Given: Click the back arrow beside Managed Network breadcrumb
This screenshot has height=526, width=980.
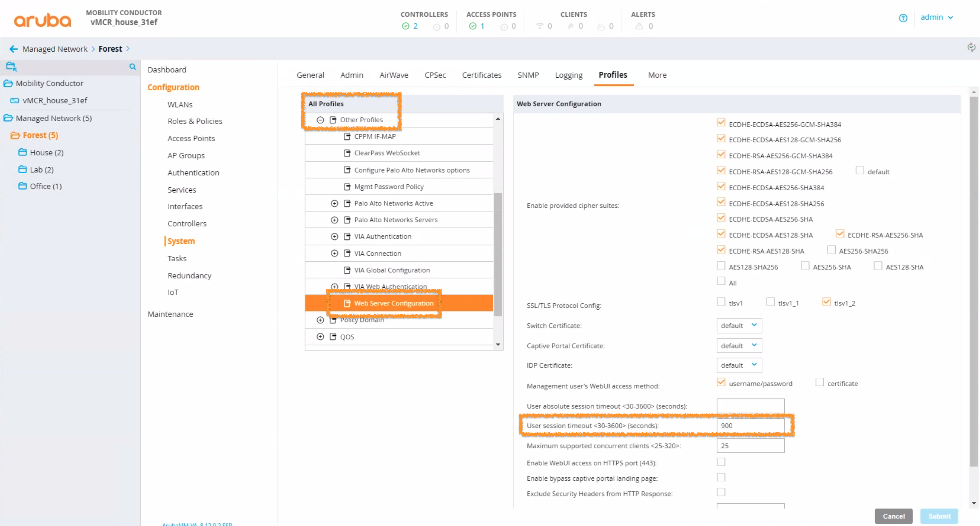Looking at the screenshot, I should (13, 49).
